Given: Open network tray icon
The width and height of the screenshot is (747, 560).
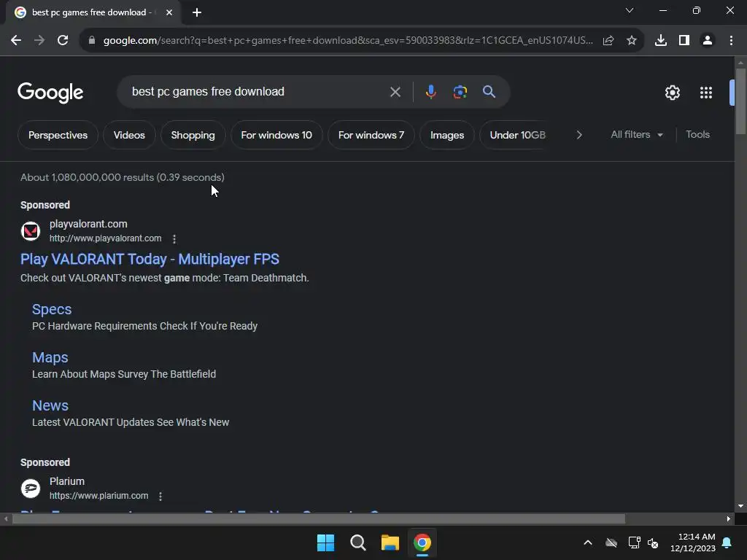Looking at the screenshot, I should [x=634, y=542].
